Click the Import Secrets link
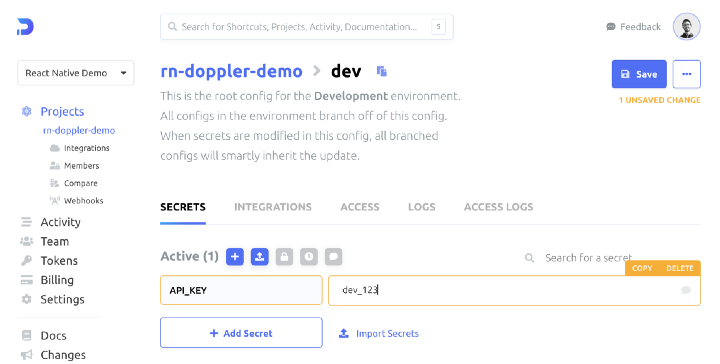This screenshot has height=364, width=720. pyautogui.click(x=379, y=333)
